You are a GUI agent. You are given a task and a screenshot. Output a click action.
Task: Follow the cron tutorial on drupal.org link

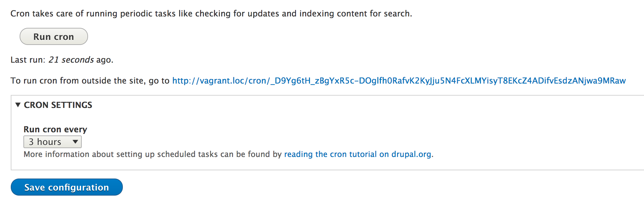click(357, 154)
